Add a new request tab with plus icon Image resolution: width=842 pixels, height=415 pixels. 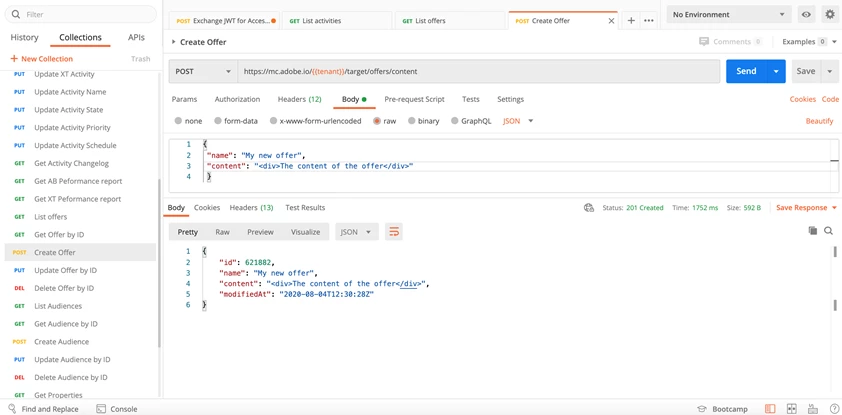click(632, 20)
